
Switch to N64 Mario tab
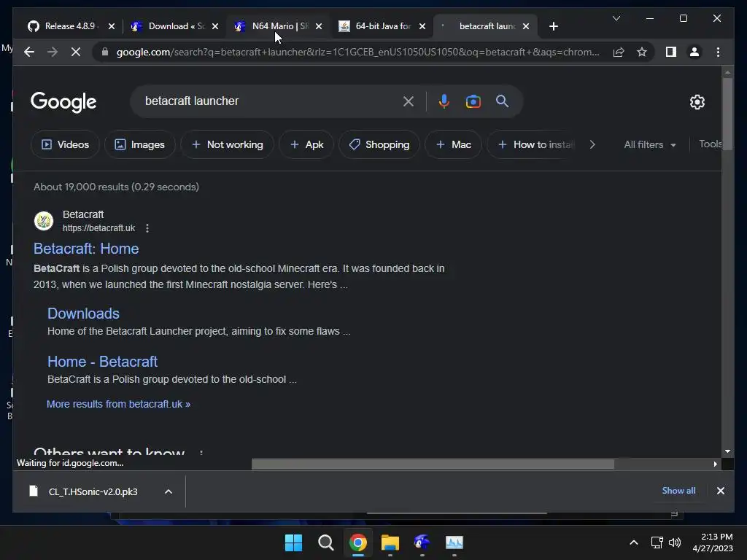coord(276,26)
